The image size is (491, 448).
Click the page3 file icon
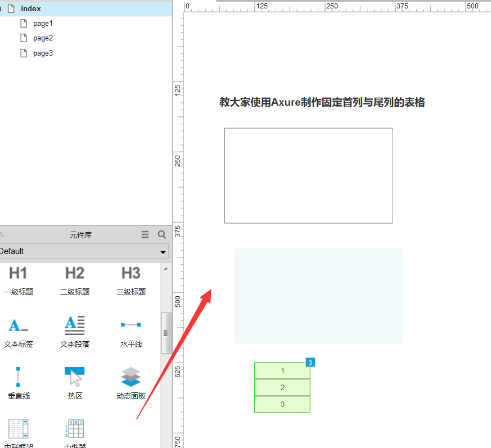pos(24,53)
